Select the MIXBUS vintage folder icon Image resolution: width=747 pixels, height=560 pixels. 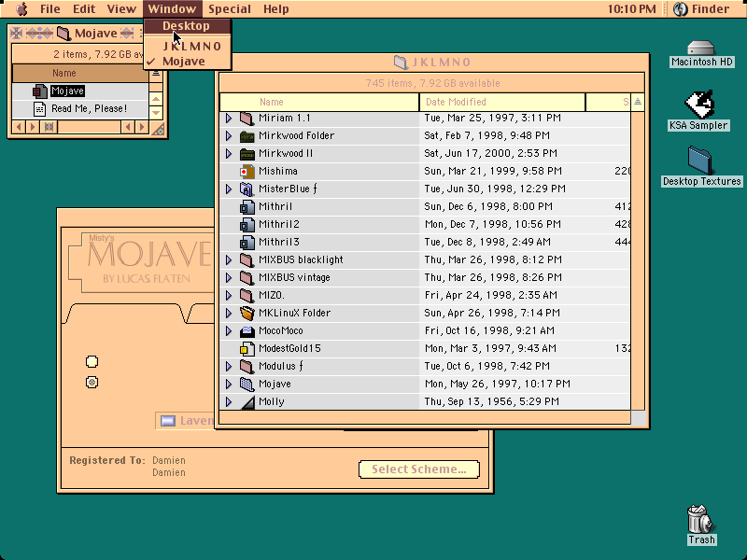click(x=247, y=277)
